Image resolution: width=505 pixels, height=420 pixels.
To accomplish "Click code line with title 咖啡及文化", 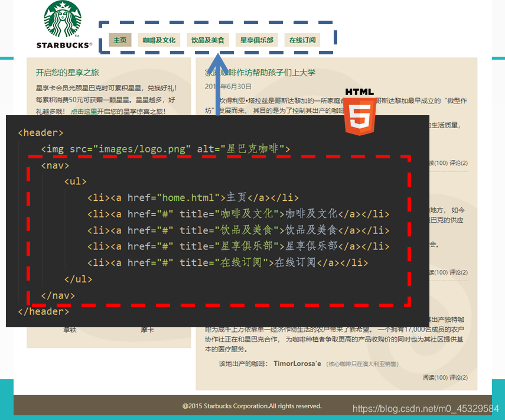I will (239, 214).
